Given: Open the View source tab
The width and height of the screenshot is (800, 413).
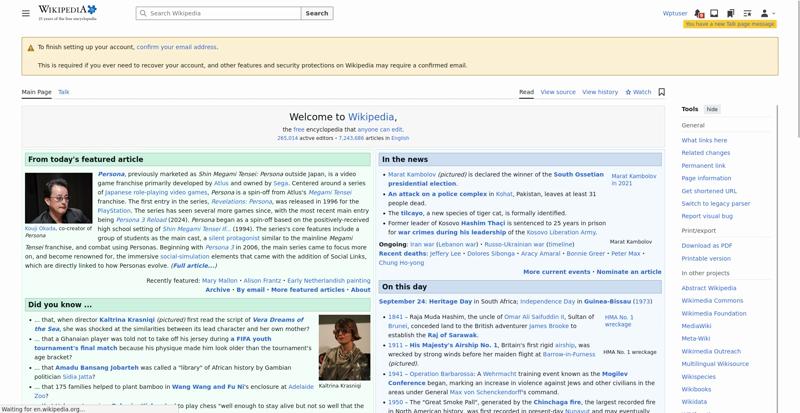Looking at the screenshot, I should point(558,92).
